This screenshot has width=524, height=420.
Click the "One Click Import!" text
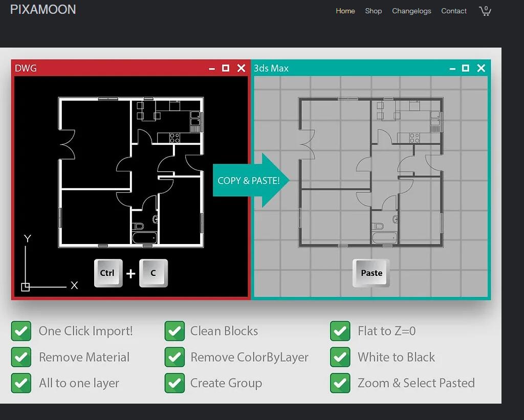tap(85, 331)
